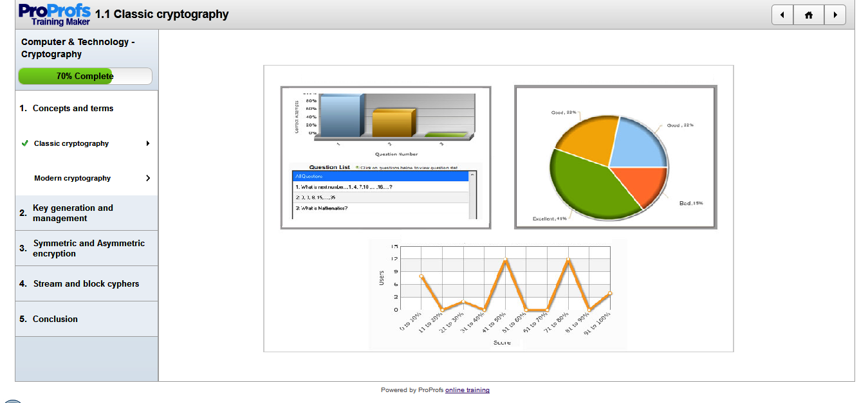Expand the arrow next to Classic cryptography

tap(147, 143)
